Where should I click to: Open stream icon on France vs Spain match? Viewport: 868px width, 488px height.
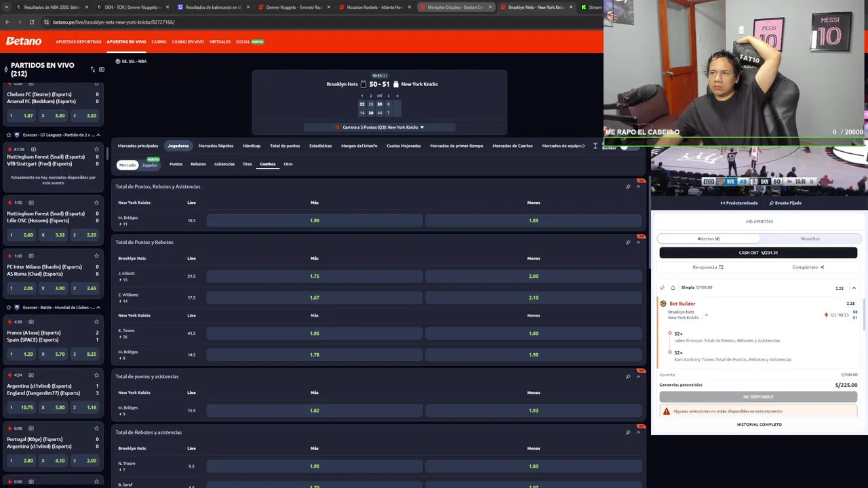tap(31, 322)
